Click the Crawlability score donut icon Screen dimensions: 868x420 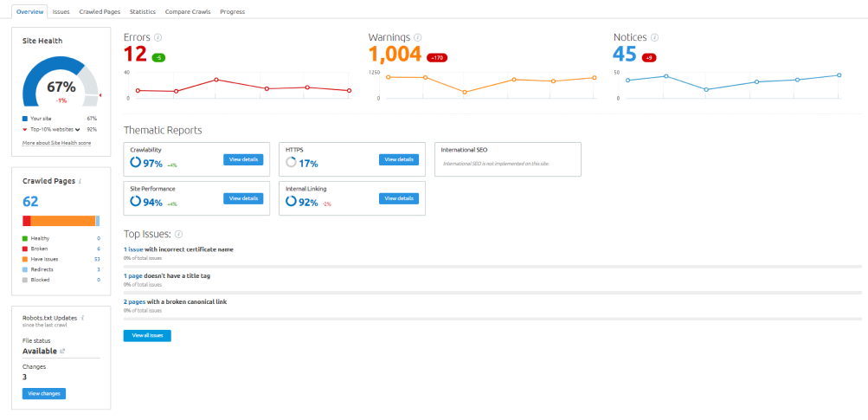click(x=136, y=162)
